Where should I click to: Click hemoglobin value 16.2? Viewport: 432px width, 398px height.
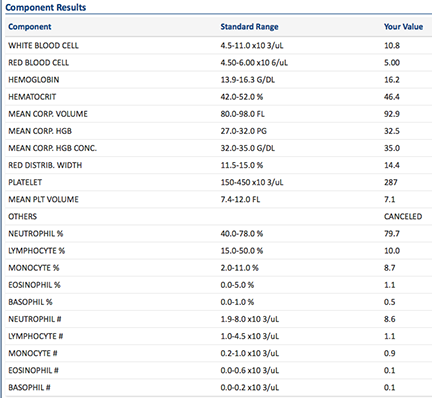point(392,80)
